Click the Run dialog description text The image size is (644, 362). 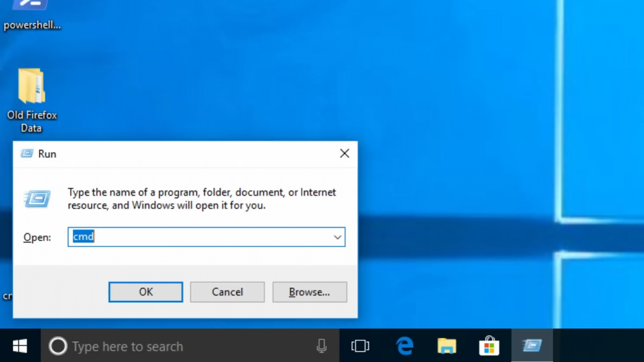[202, 199]
